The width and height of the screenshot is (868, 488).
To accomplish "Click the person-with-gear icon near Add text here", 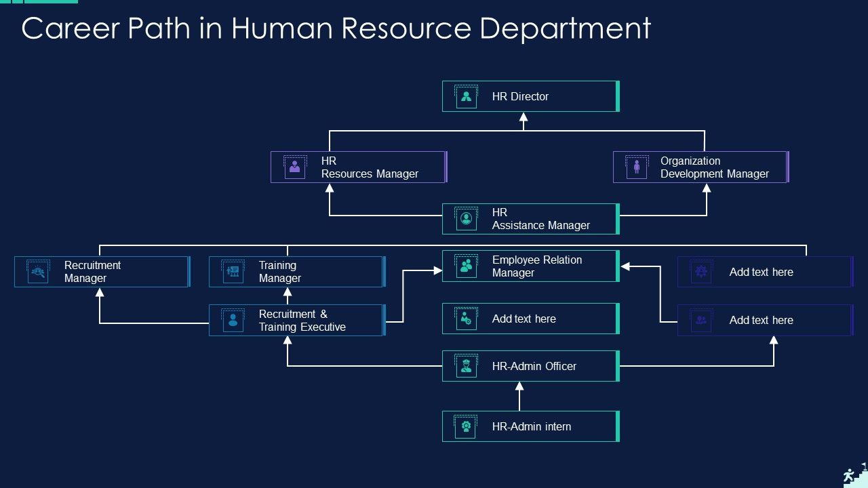I will pyautogui.click(x=465, y=318).
